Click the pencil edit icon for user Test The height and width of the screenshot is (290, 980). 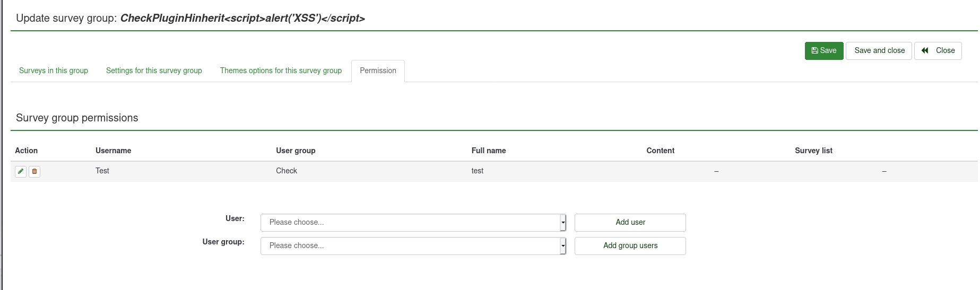pos(21,171)
